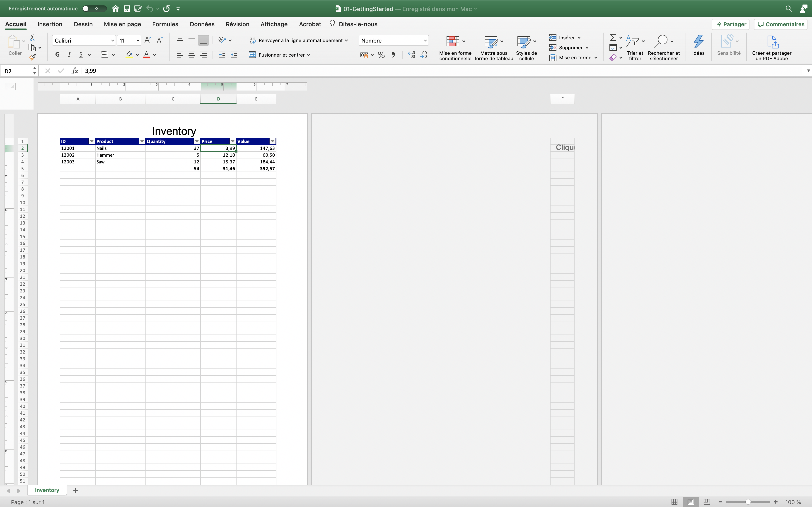
Task: Select the Inventory sheet tab
Action: (47, 490)
